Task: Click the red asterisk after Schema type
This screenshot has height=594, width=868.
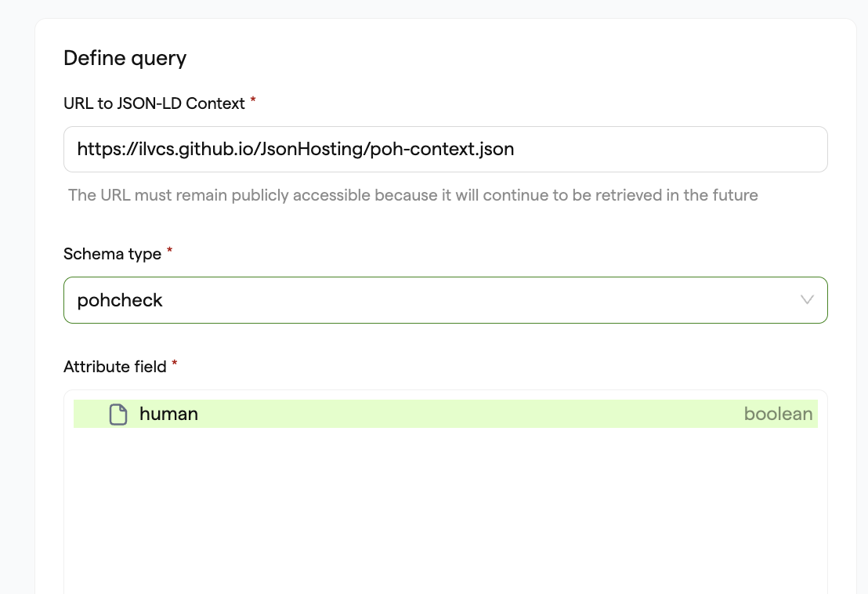Action: [169, 250]
